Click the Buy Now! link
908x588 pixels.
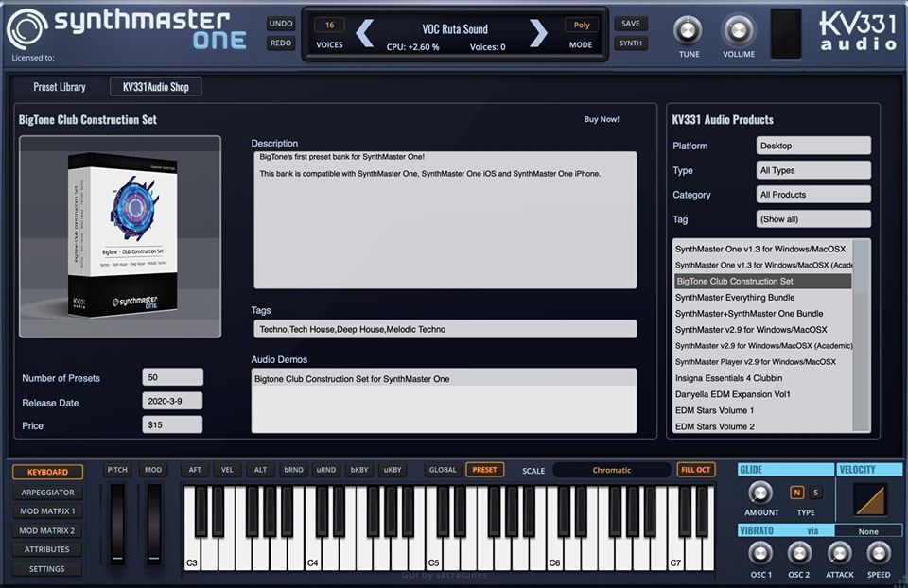(602, 119)
